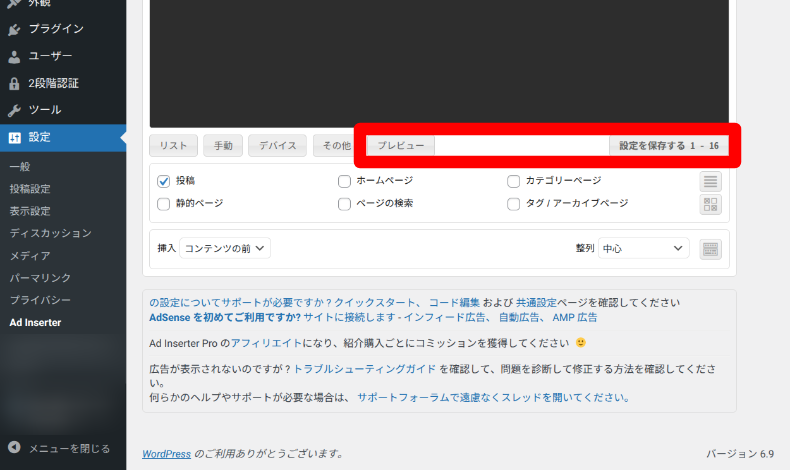Screen dimensions: 790x470
Task: Enable the ホームページ checkbox
Action: (344, 181)
